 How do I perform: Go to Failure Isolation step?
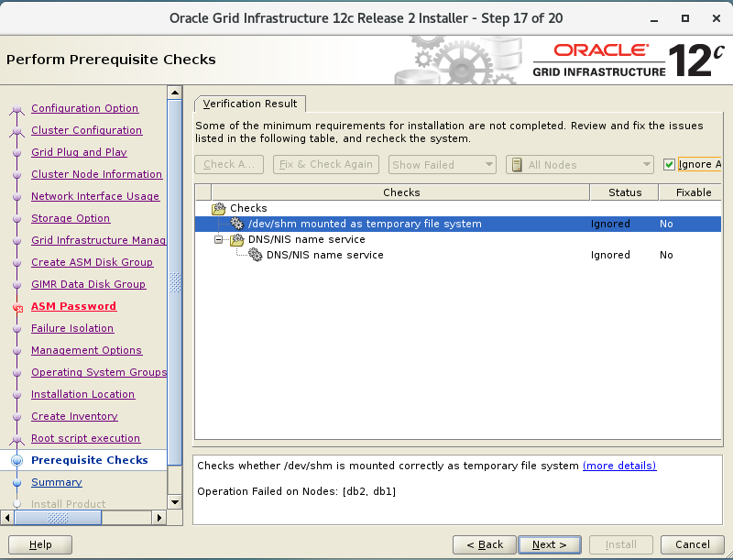72,328
